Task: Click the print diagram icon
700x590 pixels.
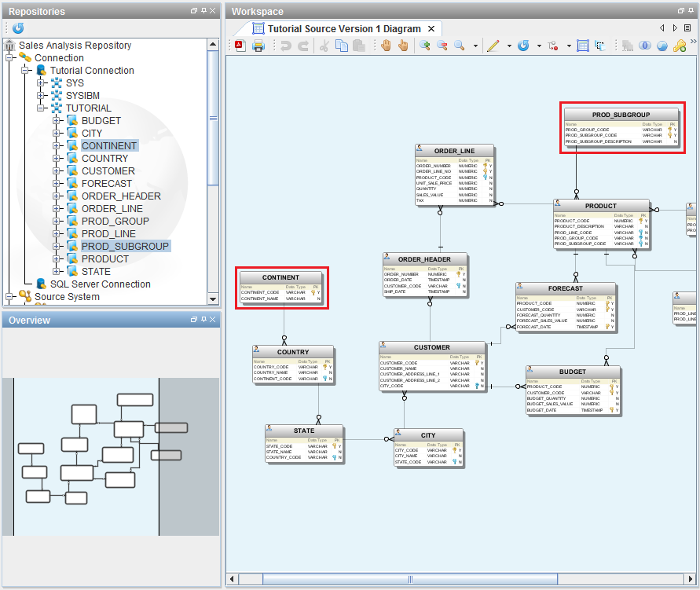Action: point(258,46)
